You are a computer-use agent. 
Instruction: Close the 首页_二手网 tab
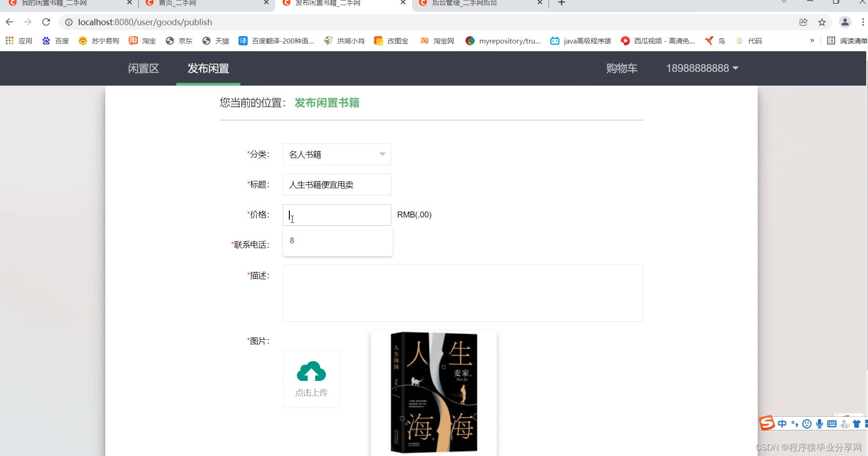pyautogui.click(x=266, y=2)
